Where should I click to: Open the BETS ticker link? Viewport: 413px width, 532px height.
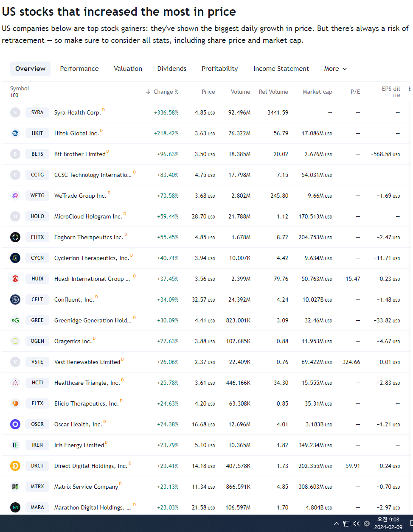37,154
